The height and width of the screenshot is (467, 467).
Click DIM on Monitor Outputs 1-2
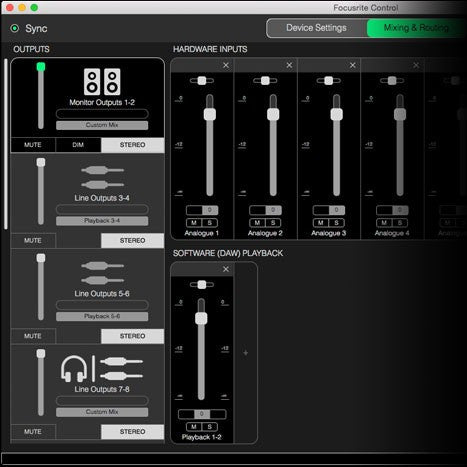[x=78, y=145]
